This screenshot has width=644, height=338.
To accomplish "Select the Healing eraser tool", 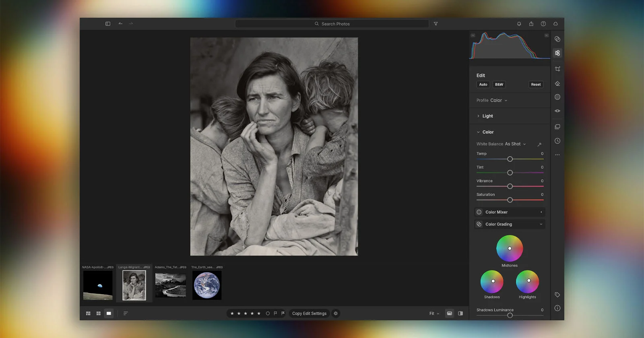I will pyautogui.click(x=557, y=84).
